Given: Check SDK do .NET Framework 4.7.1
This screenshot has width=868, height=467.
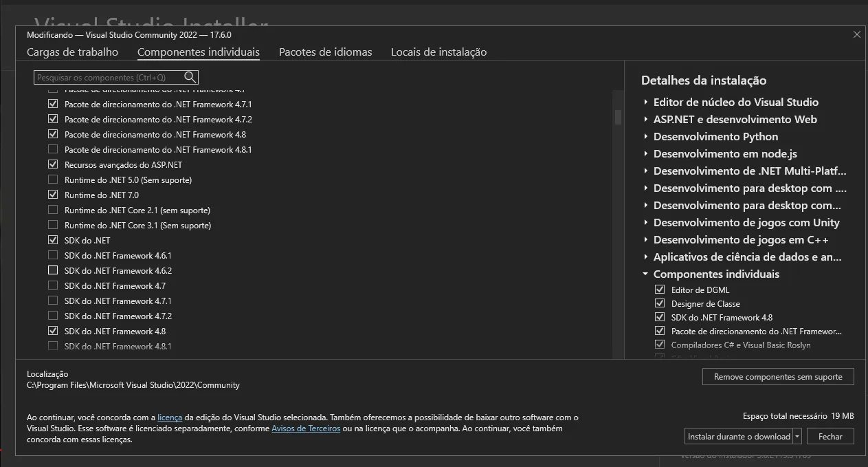Looking at the screenshot, I should pos(53,301).
